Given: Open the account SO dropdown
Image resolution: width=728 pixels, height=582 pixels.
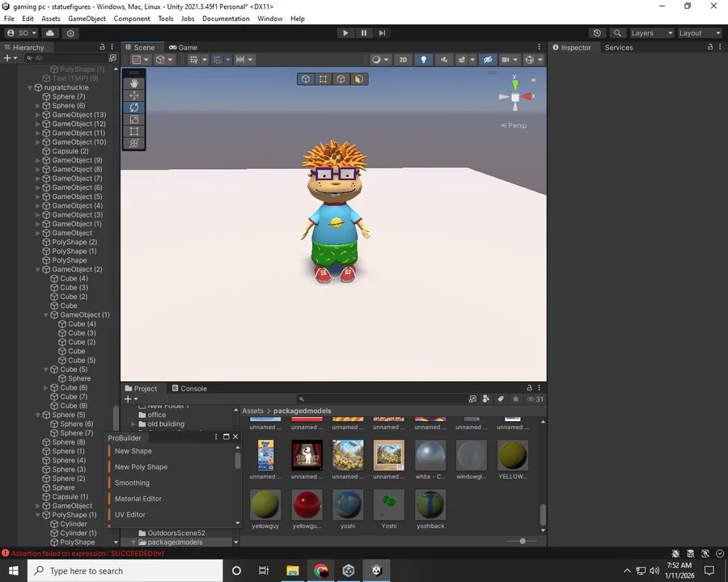Looking at the screenshot, I should coord(22,33).
